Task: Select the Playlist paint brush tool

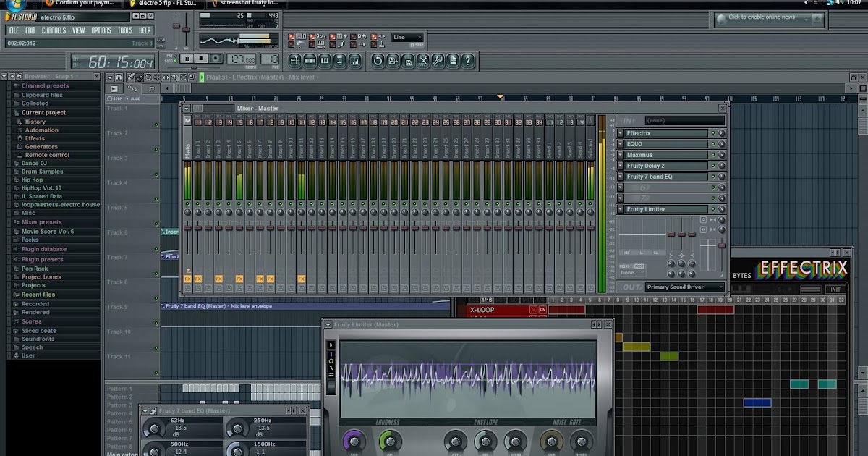Action: pos(140,77)
